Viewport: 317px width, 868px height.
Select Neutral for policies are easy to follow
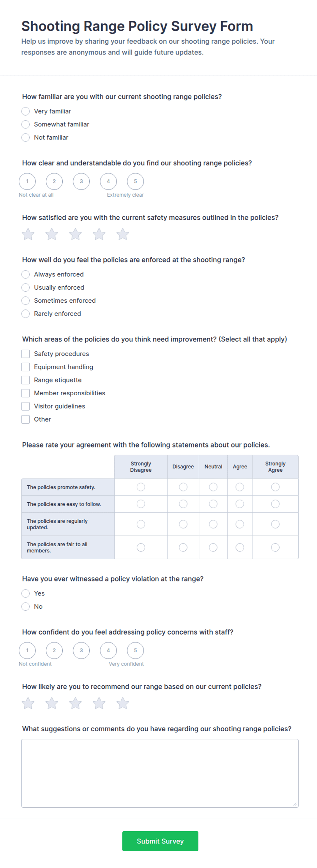pos(213,504)
